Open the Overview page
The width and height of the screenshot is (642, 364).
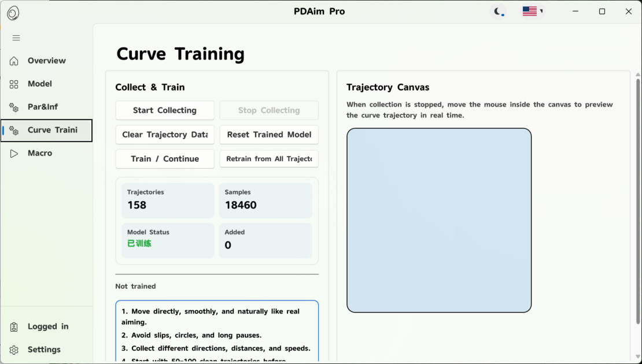47,61
